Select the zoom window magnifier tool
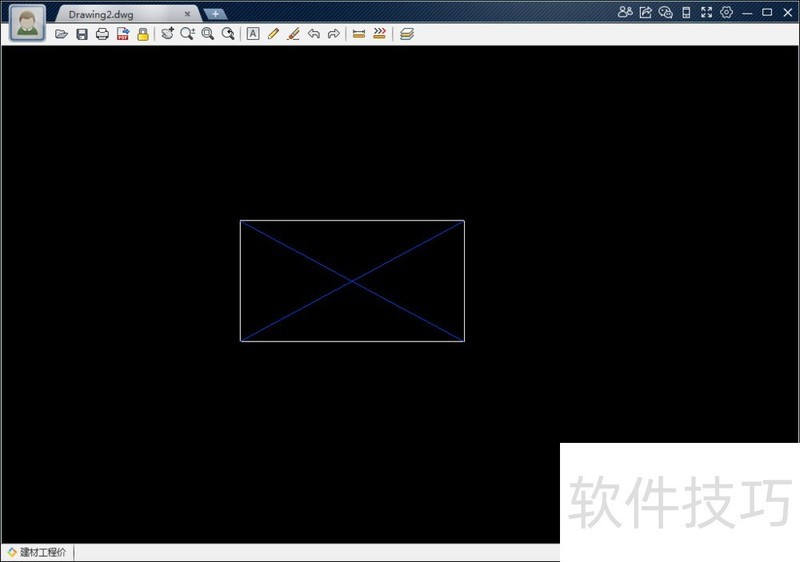The image size is (800, 562). 208,34
